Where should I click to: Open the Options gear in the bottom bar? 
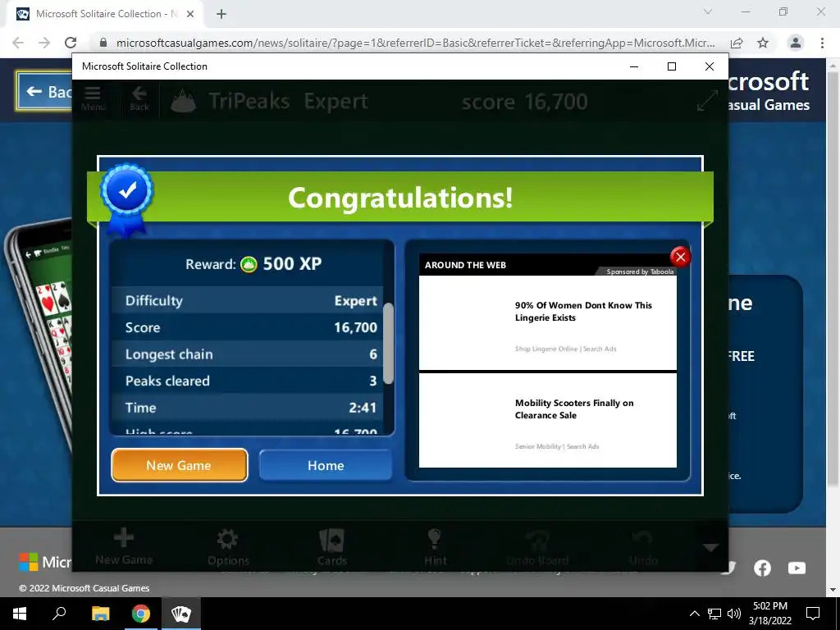tap(228, 547)
